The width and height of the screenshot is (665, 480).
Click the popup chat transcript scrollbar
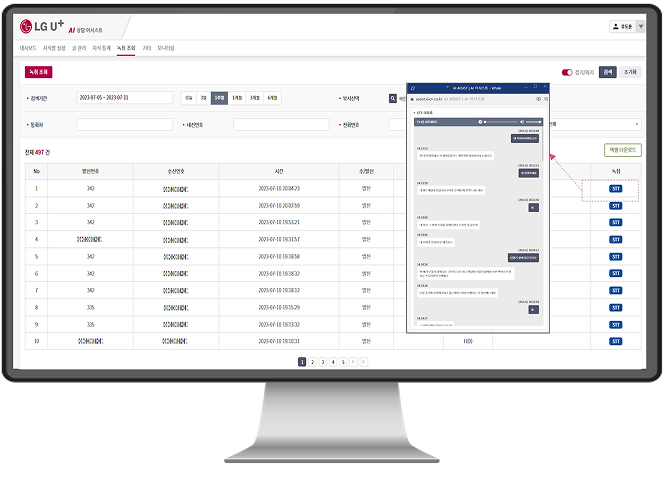tap(542, 144)
